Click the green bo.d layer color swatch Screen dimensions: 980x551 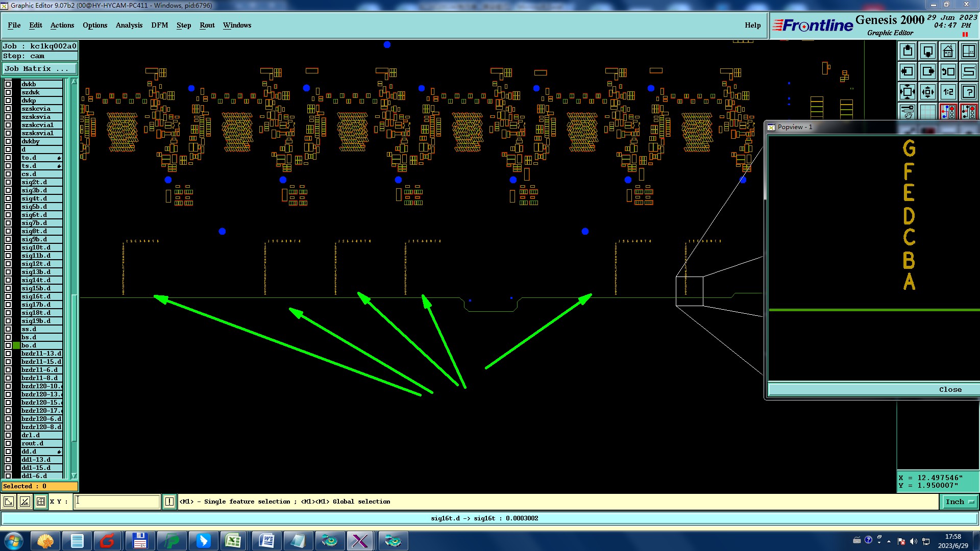point(16,345)
